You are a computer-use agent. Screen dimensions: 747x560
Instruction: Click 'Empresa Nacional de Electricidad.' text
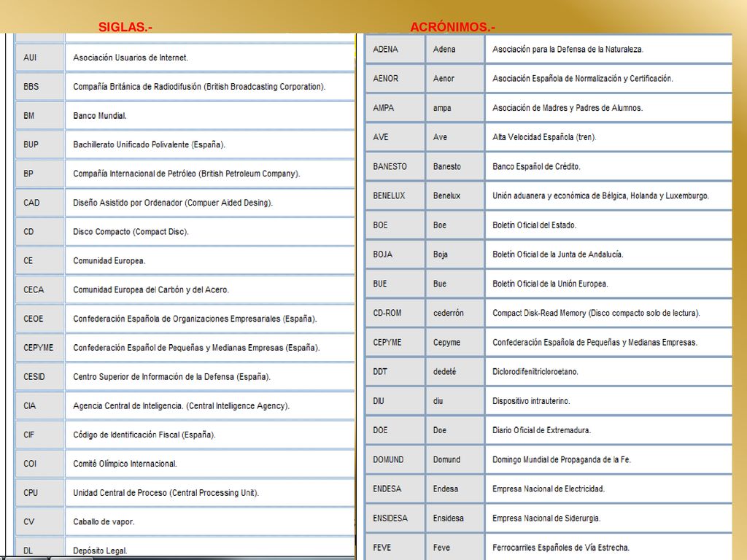pos(549,489)
